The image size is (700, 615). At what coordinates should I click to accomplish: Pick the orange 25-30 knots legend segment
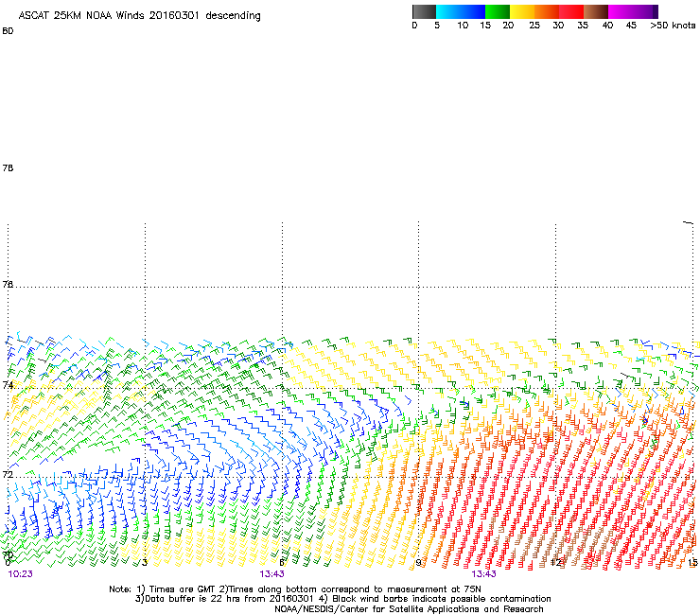pyautogui.click(x=547, y=11)
